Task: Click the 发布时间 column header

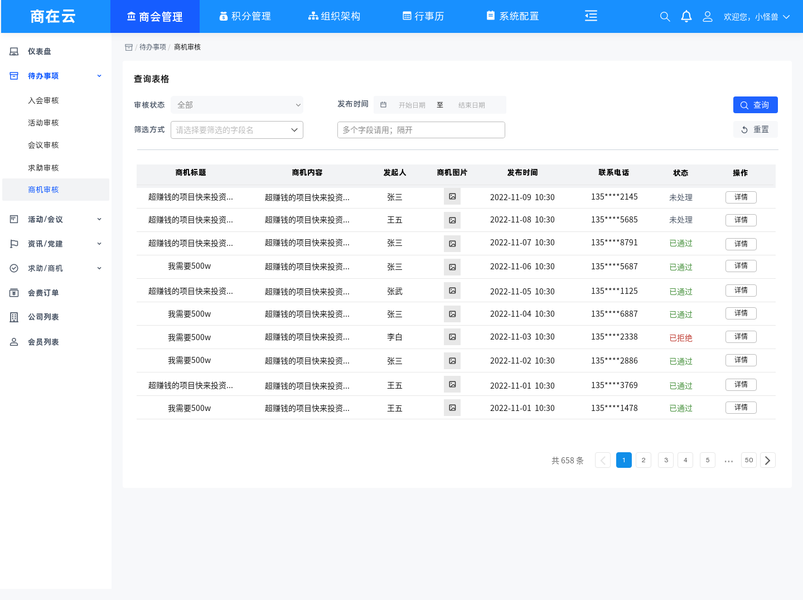Action: (522, 173)
